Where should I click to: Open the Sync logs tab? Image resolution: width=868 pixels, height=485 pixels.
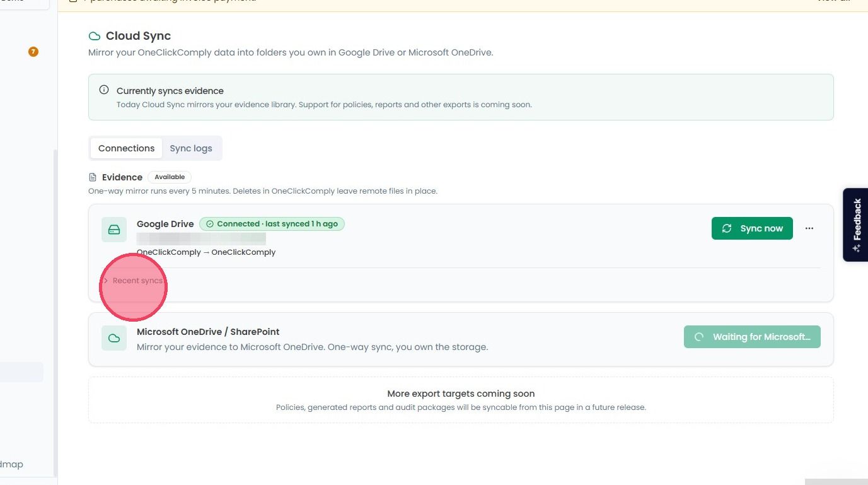pyautogui.click(x=191, y=148)
